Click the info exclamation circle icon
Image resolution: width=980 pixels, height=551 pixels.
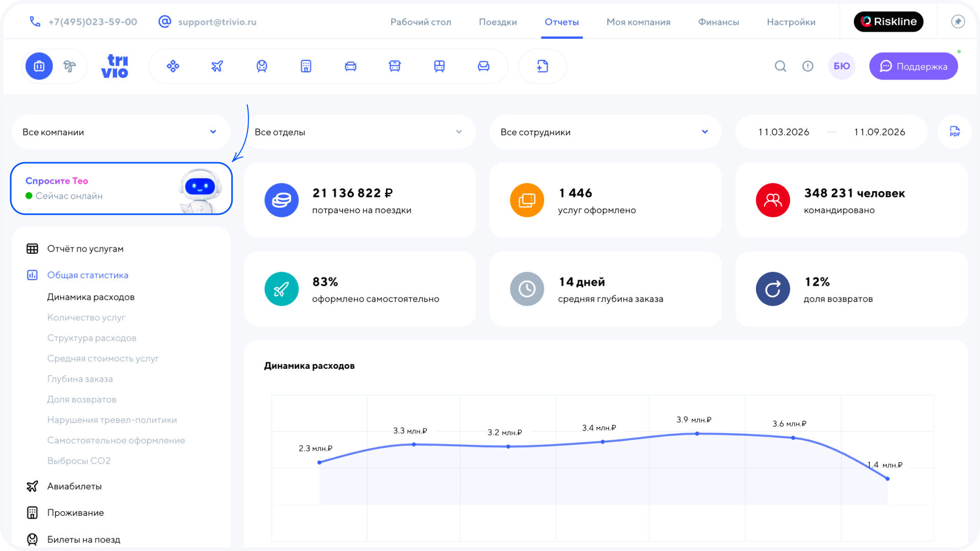[x=808, y=66]
